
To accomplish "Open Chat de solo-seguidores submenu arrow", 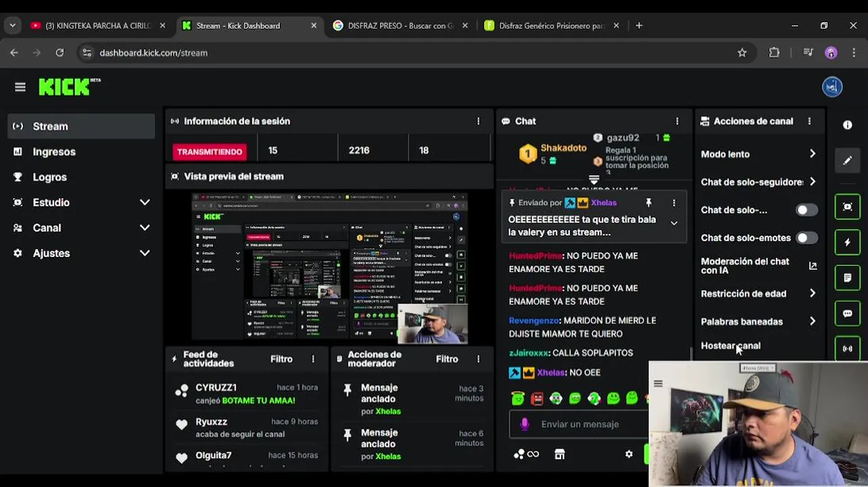I will [x=813, y=182].
